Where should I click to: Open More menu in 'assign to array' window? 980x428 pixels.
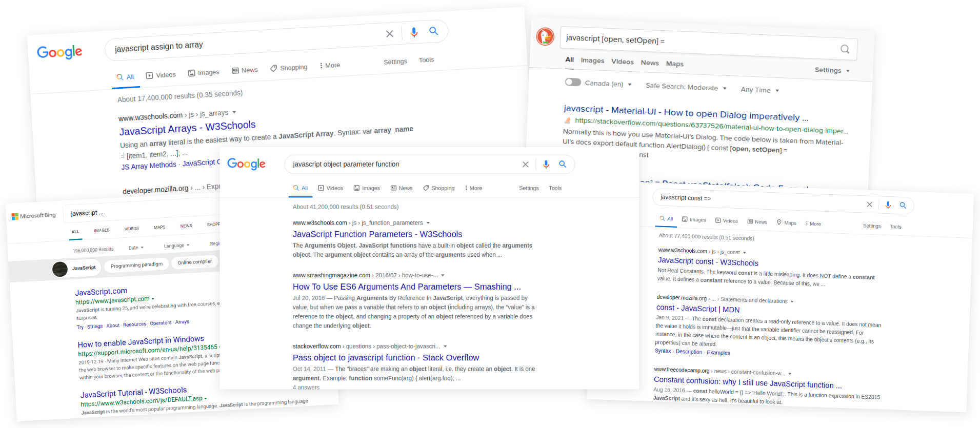point(329,66)
